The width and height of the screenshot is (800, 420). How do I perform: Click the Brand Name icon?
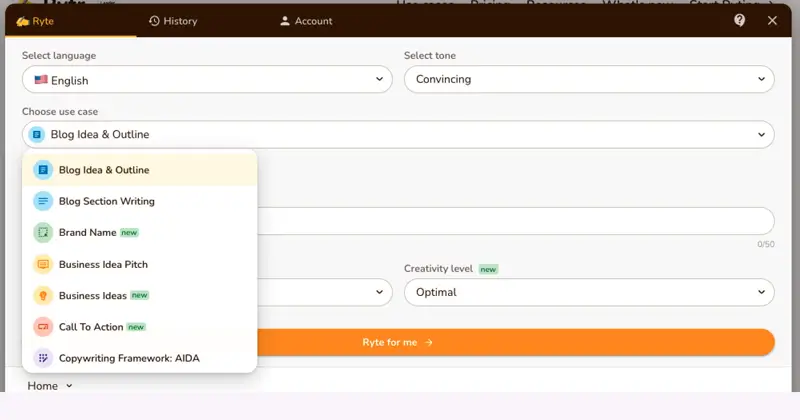coord(43,233)
